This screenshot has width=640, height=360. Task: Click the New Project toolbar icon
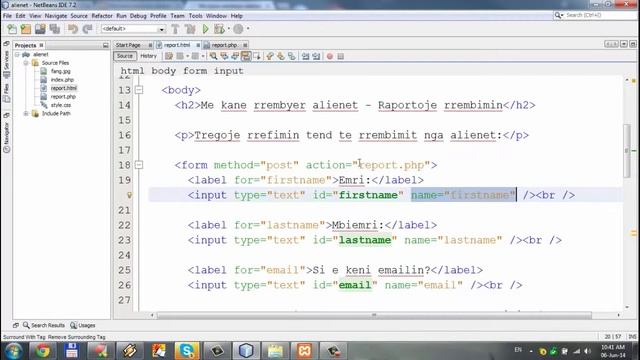26,29
